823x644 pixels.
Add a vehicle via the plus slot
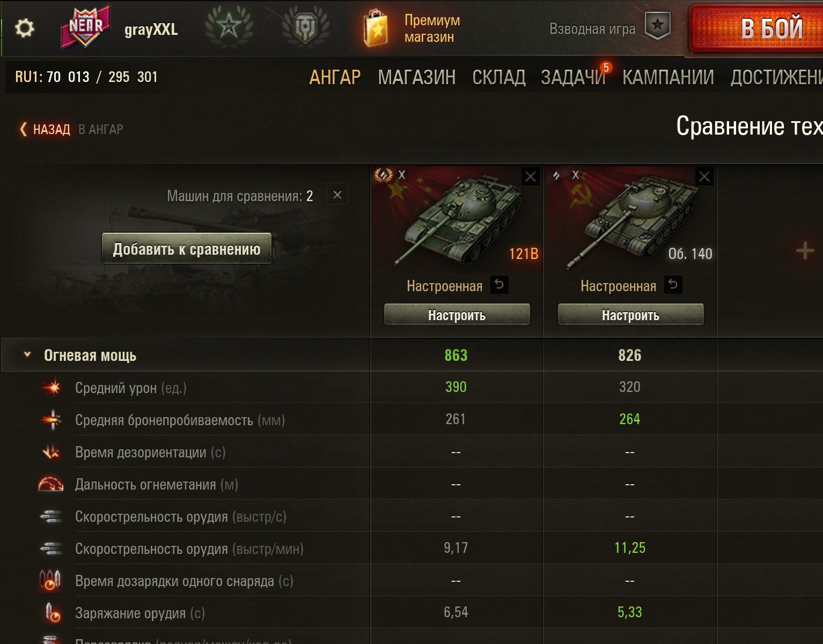pyautogui.click(x=805, y=250)
